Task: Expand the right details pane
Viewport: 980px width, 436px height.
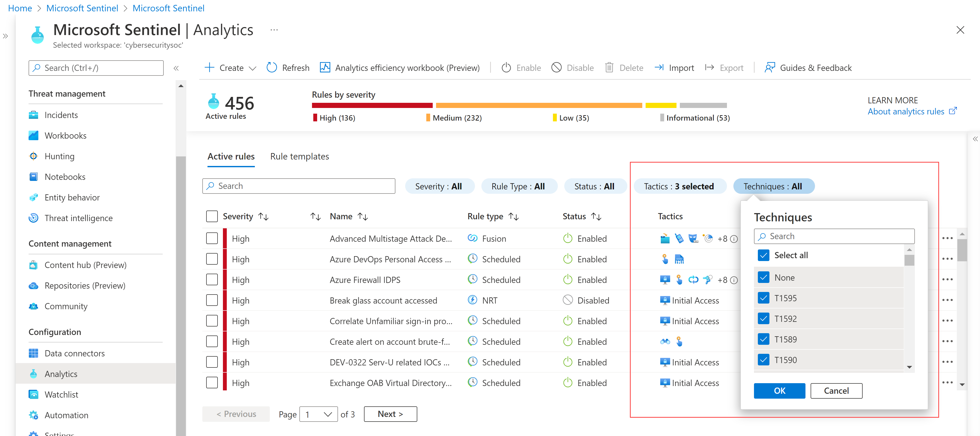Action: coord(975,139)
